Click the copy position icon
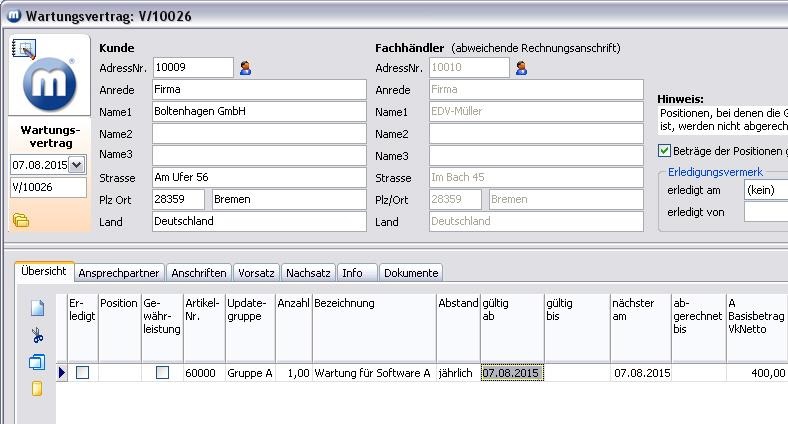 point(38,362)
